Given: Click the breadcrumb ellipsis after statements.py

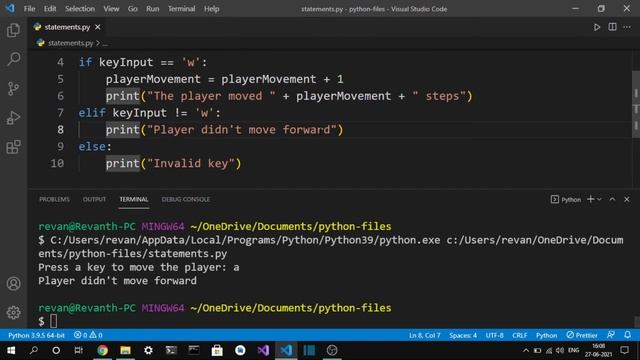Looking at the screenshot, I should [105, 43].
